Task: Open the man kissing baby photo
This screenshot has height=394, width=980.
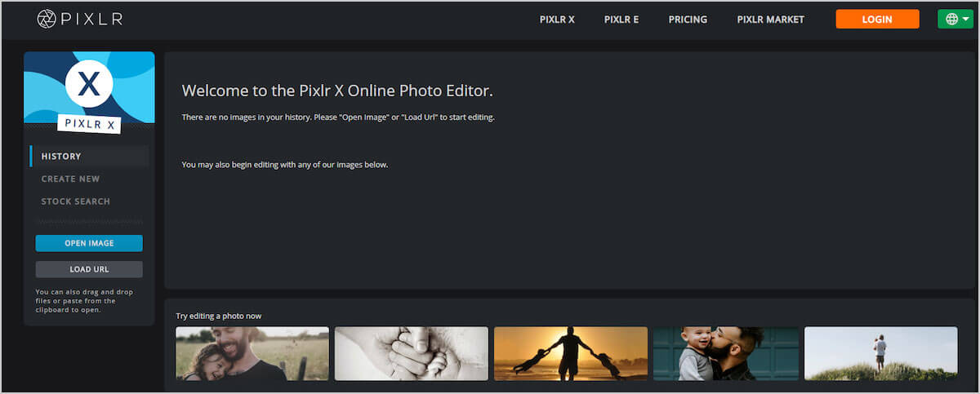Action: click(726, 353)
